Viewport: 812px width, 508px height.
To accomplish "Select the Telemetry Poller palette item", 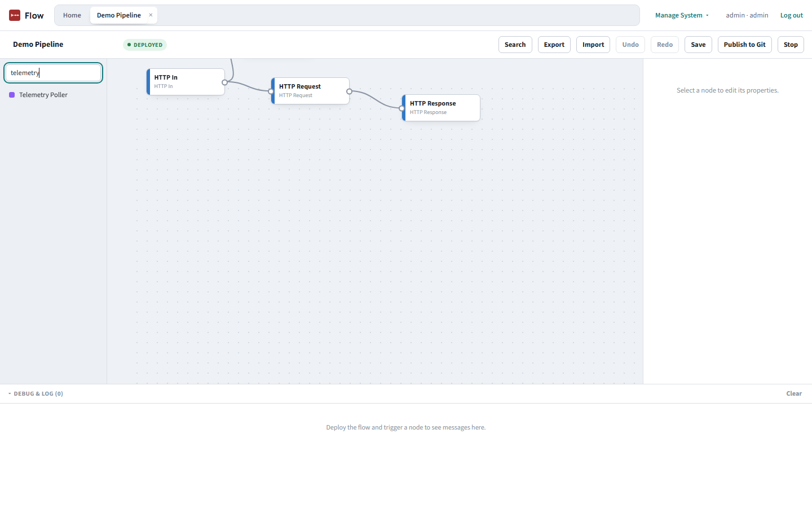I will tap(54, 95).
